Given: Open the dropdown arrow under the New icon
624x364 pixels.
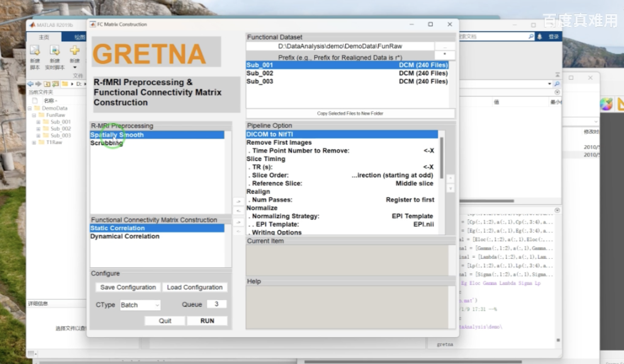Looking at the screenshot, I should [75, 67].
